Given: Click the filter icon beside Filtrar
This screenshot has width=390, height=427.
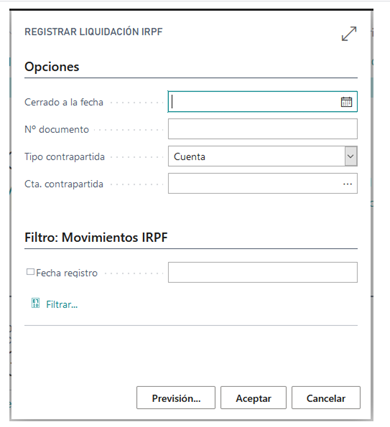Looking at the screenshot, I should coord(35,303).
